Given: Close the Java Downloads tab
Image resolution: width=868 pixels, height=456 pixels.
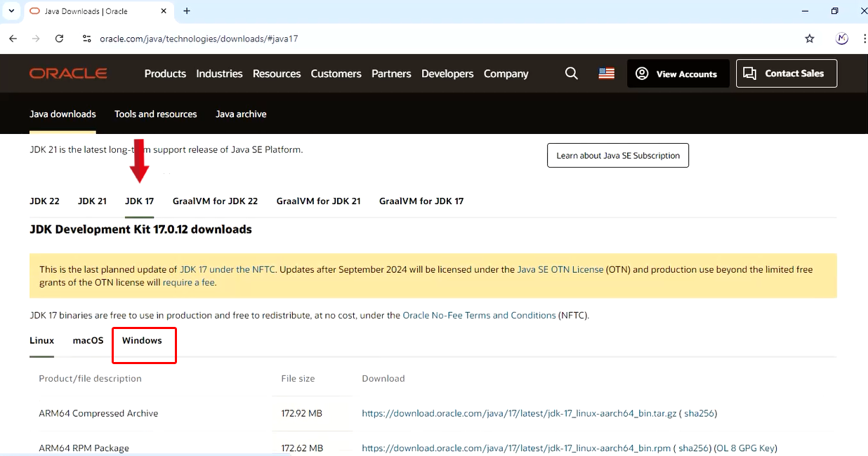Looking at the screenshot, I should coord(164,11).
